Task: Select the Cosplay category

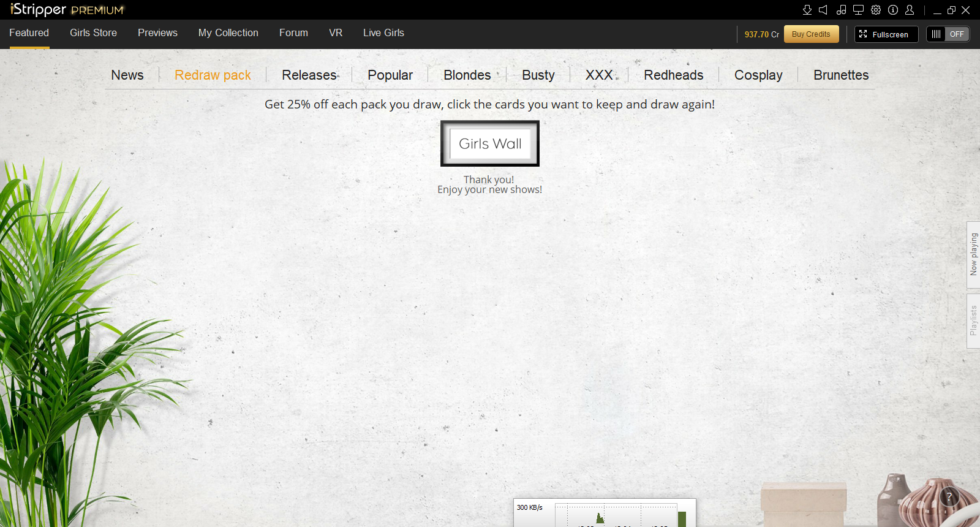Action: click(758, 75)
